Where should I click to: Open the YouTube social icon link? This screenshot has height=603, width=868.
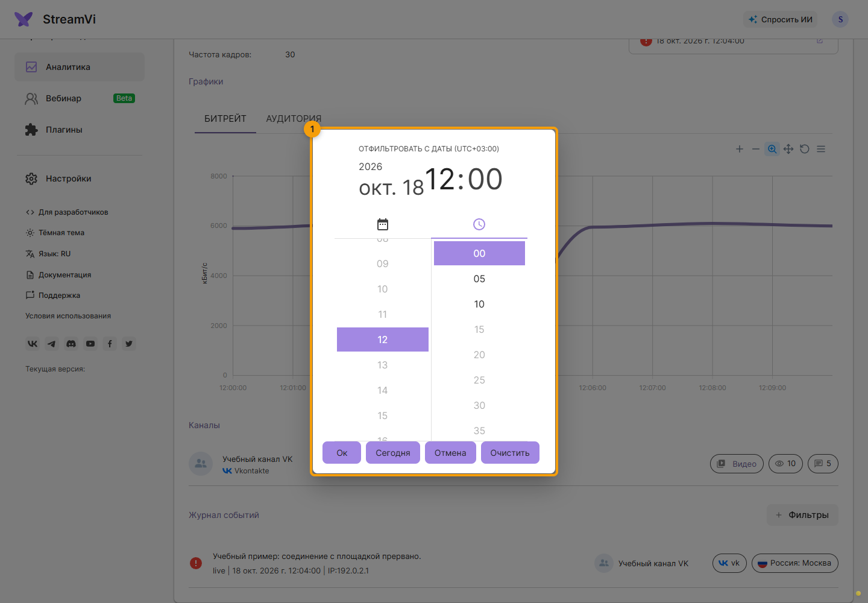(90, 344)
